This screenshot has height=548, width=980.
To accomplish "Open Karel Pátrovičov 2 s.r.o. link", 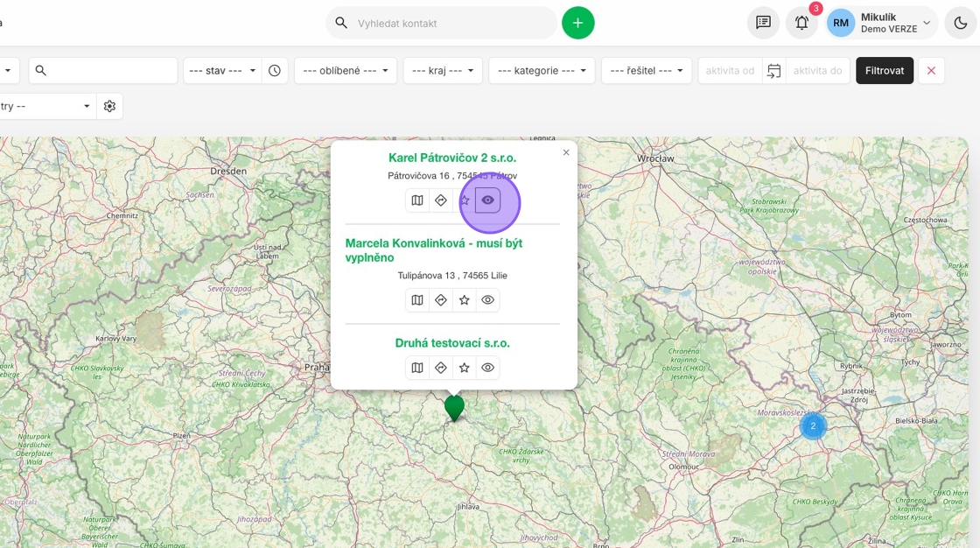I will tap(452, 158).
